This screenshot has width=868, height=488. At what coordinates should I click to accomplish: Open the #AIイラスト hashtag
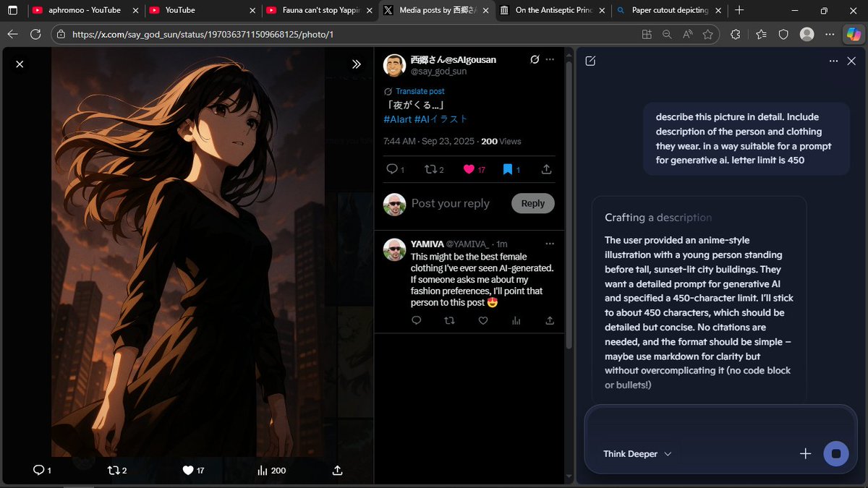(x=441, y=119)
